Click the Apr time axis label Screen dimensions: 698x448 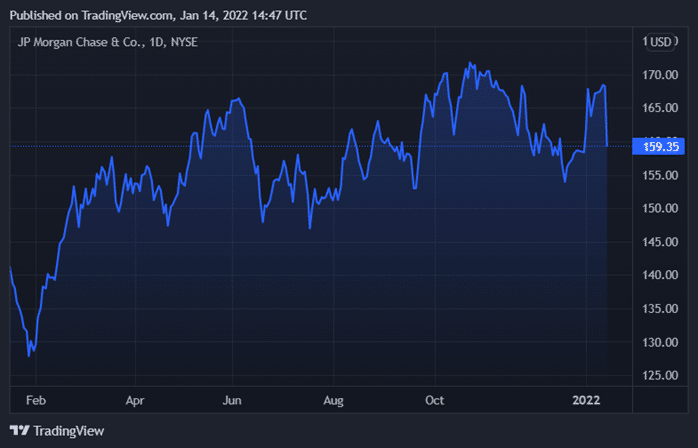[135, 401]
